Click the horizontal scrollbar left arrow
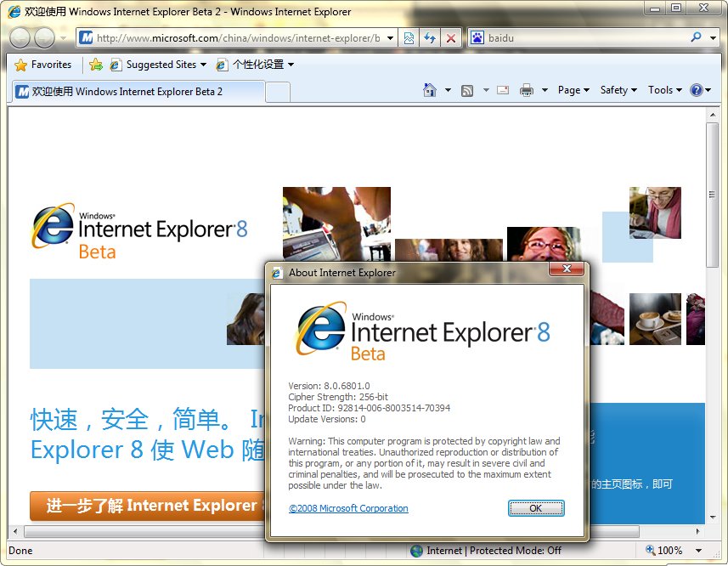728x566 pixels. (x=14, y=531)
